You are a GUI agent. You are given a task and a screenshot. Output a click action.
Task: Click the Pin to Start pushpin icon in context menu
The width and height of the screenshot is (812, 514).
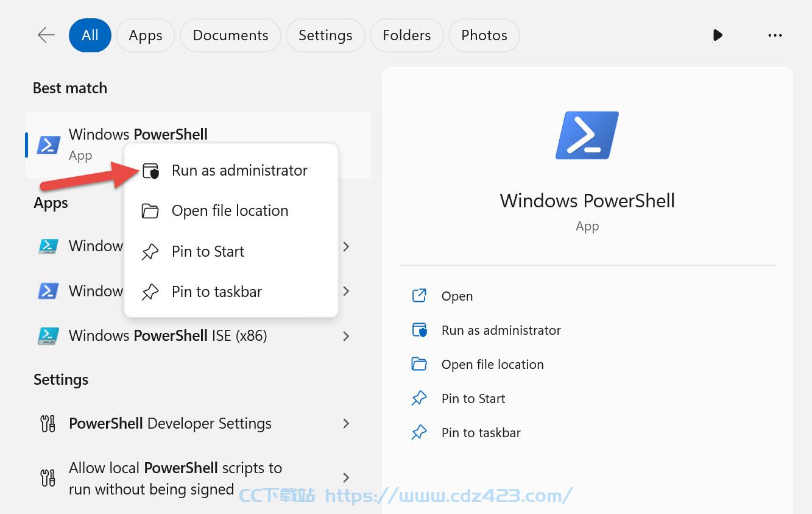pyautogui.click(x=150, y=252)
